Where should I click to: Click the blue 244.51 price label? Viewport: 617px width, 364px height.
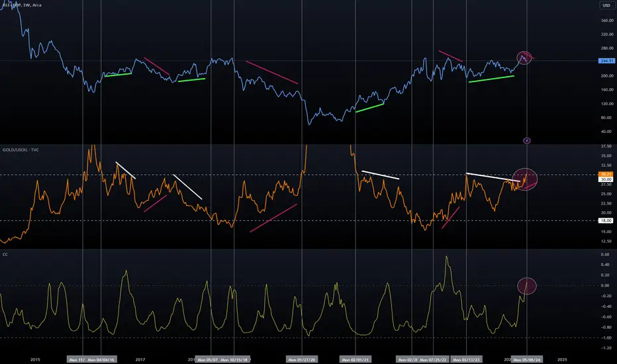pos(606,61)
